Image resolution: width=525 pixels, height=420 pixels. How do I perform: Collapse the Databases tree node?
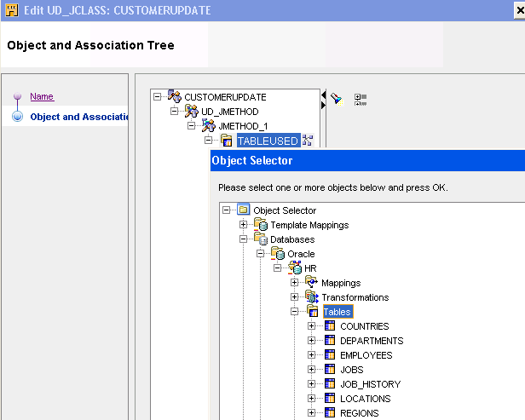point(243,239)
